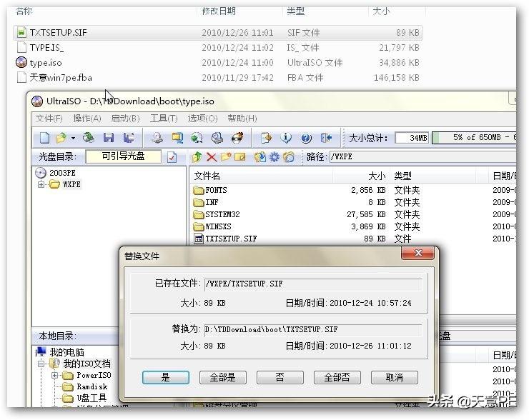This screenshot has width=529, height=420.
Task: Click the Open file folder icon
Action: 61,138
